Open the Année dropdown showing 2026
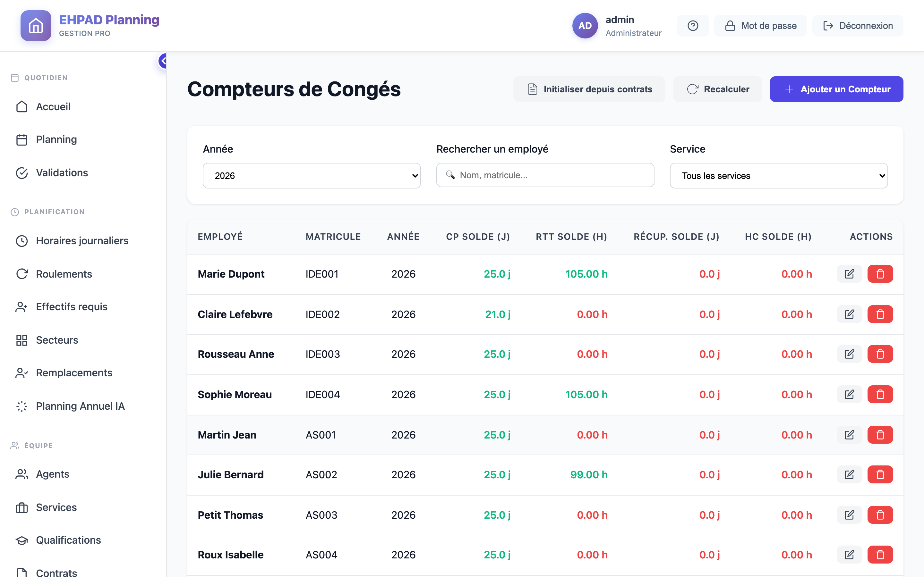Viewport: 924px width, 577px height. click(312, 176)
